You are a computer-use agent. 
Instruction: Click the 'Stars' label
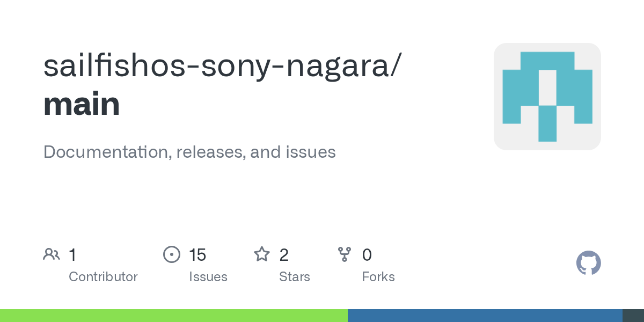[x=295, y=277]
